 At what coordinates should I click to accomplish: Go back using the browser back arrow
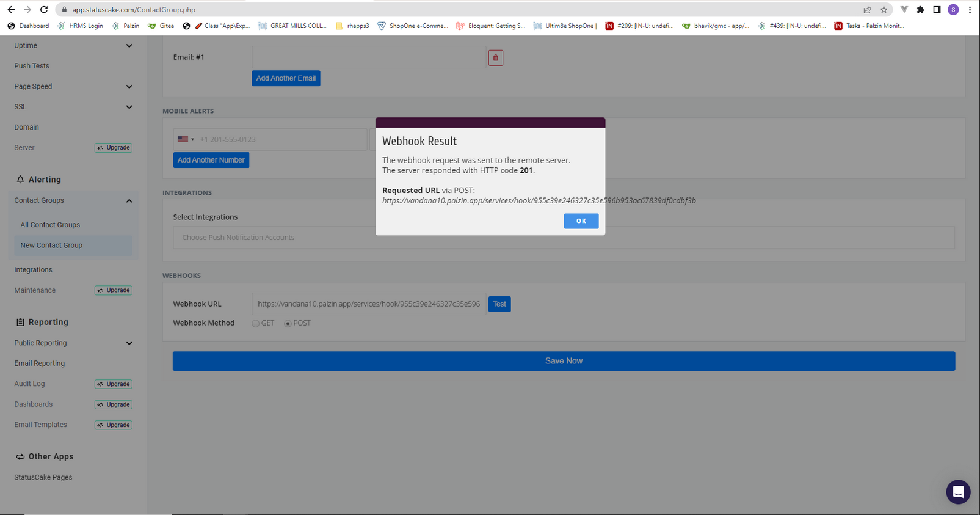(11, 10)
